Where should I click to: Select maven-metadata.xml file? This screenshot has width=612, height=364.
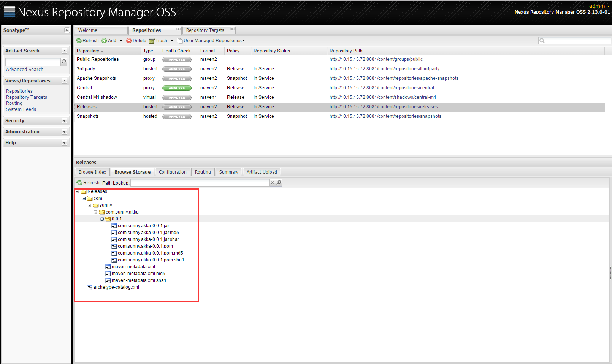click(133, 267)
